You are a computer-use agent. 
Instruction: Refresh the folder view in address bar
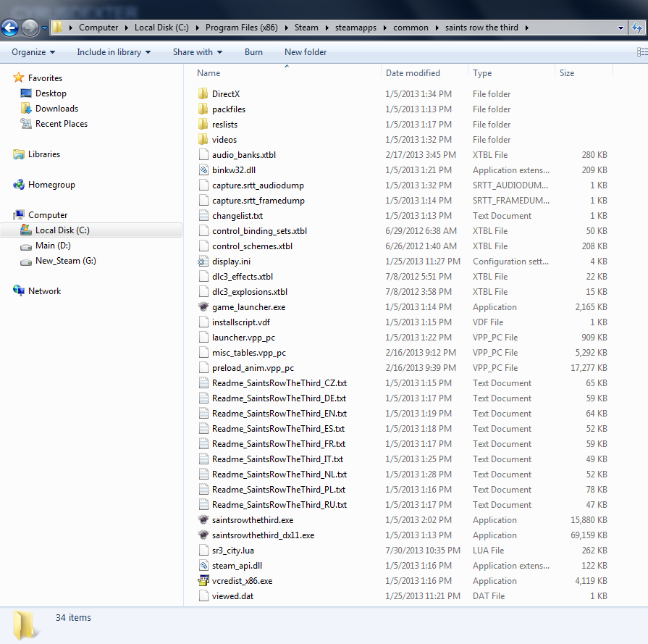637,28
